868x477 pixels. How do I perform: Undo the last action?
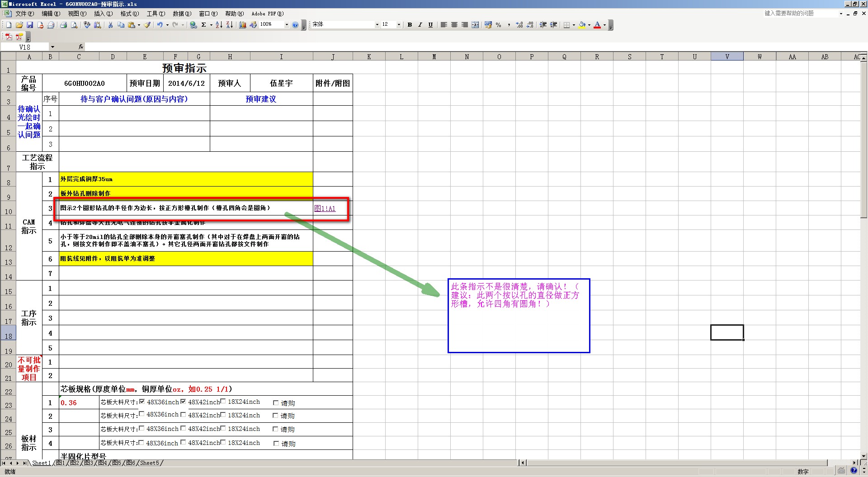click(x=160, y=25)
